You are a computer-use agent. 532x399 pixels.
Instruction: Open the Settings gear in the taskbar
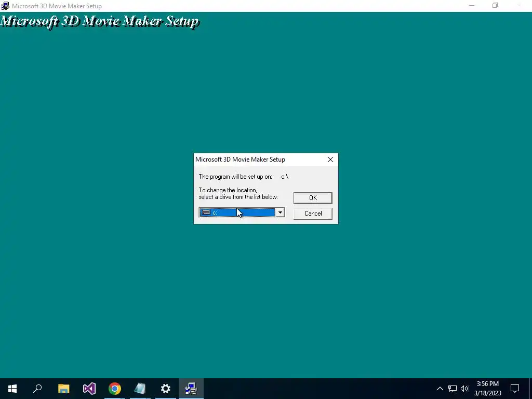[166, 389]
